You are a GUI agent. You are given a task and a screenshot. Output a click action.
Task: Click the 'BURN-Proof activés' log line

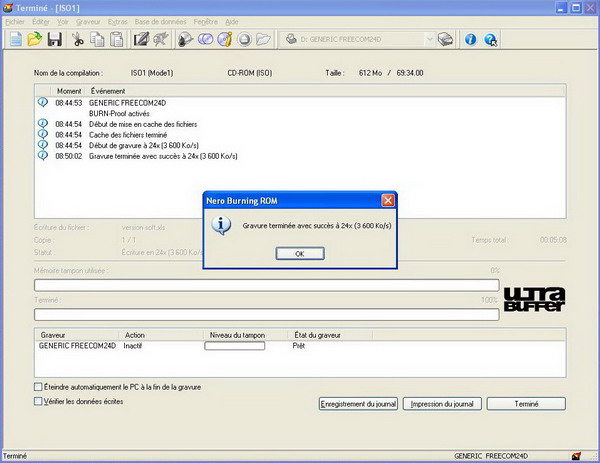coord(119,113)
